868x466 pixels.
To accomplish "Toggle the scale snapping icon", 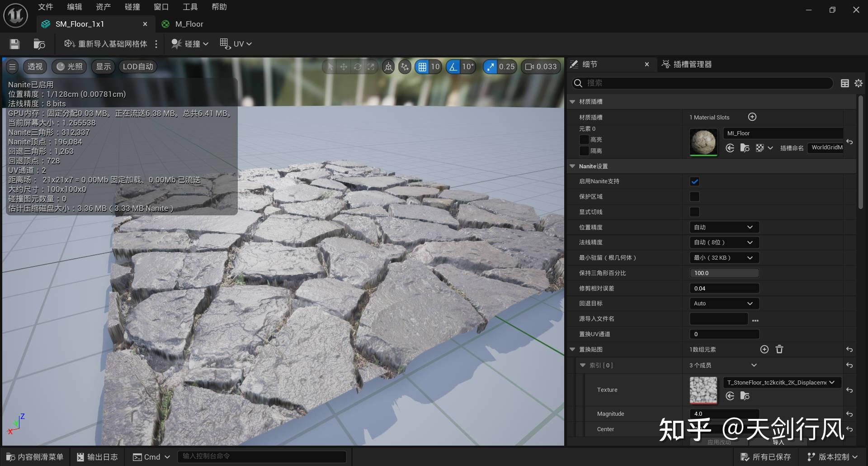I will (490, 67).
